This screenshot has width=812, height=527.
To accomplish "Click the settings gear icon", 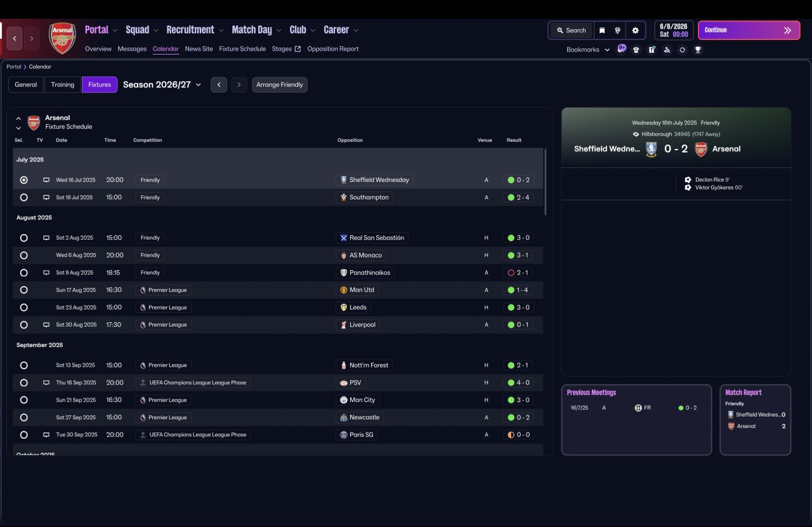I will (635, 30).
